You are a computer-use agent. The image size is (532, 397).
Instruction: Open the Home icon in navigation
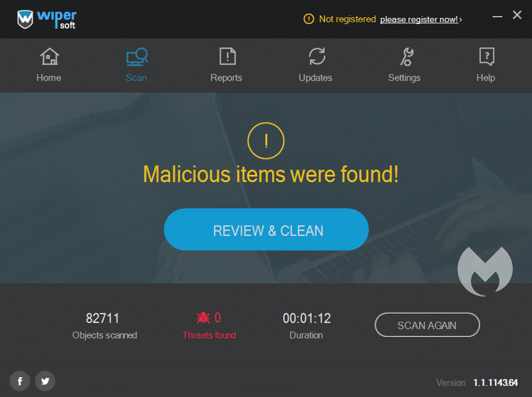(x=49, y=57)
